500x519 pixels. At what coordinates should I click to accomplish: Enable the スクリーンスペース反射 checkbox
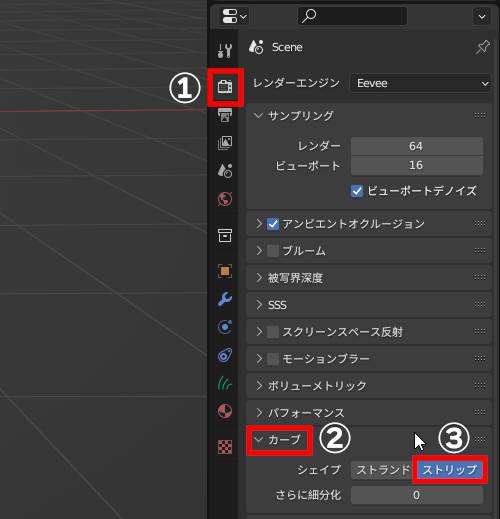tap(273, 332)
